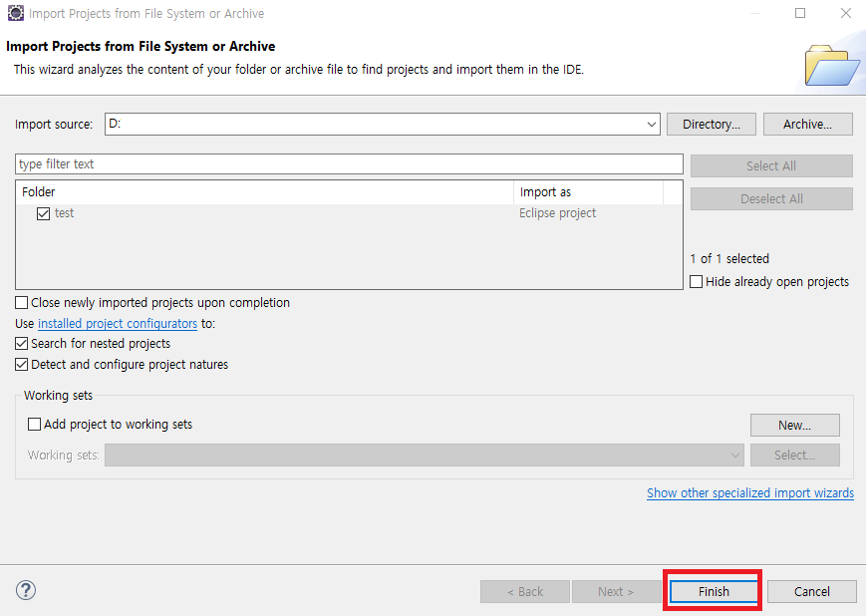Maximize the import dialog window
Image resolution: width=866 pixels, height=616 pixels.
(799, 13)
